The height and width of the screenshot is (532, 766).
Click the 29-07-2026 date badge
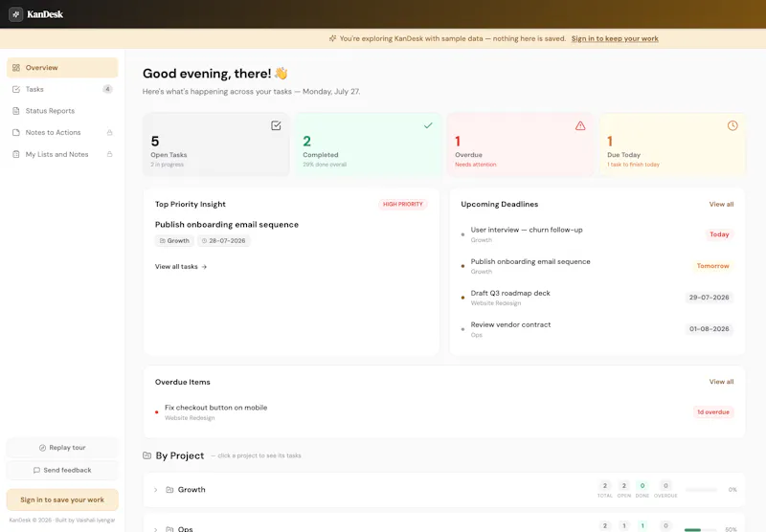(709, 298)
